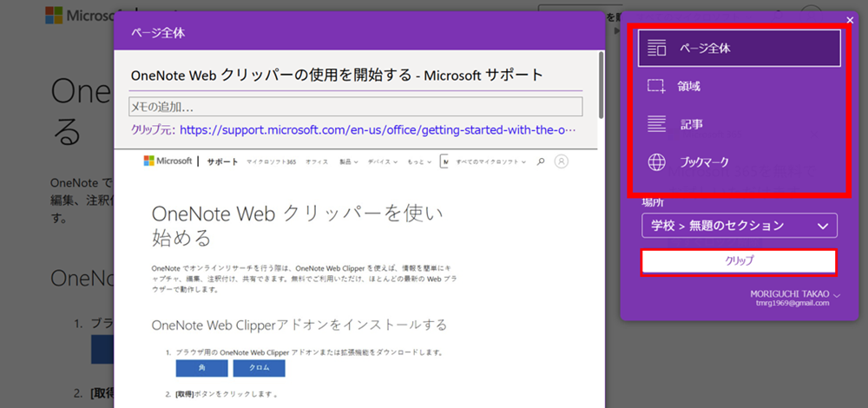Click the blue クロム download button

click(259, 368)
